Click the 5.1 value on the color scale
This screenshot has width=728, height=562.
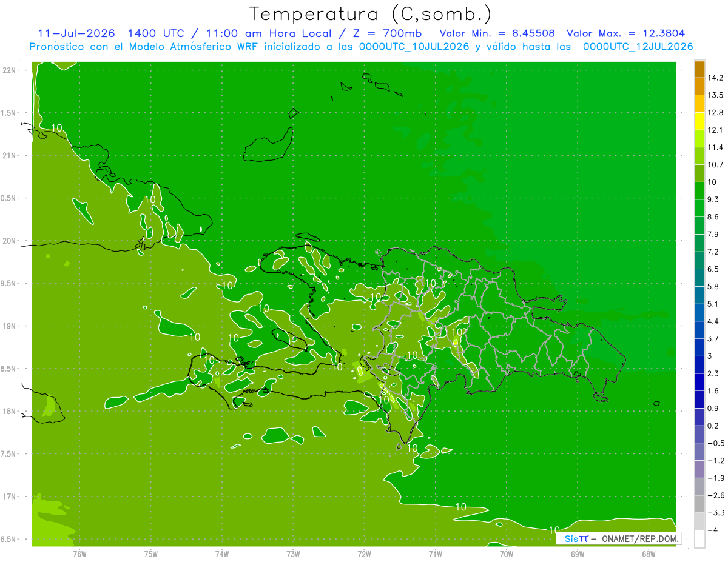click(x=713, y=304)
